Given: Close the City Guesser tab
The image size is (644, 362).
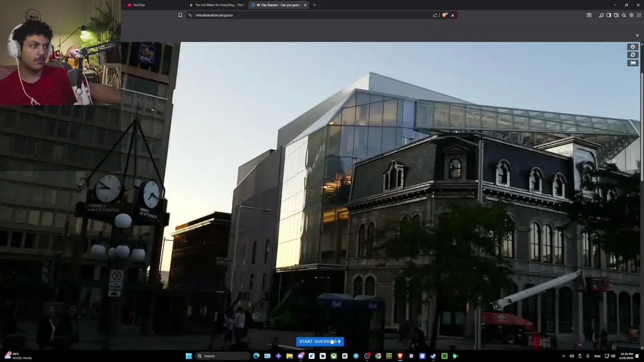Looking at the screenshot, I should (305, 5).
